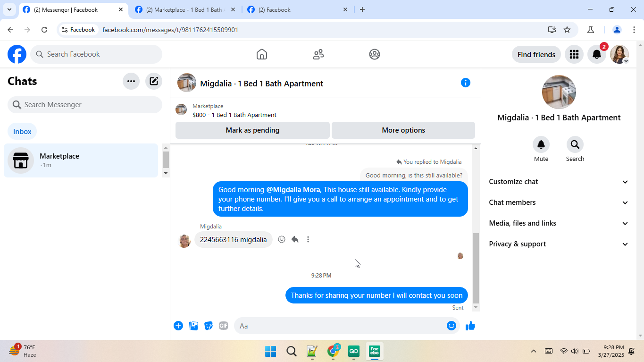View site information icon beside Facebook URL
Viewport: 644px width, 362px height.
(65, 30)
